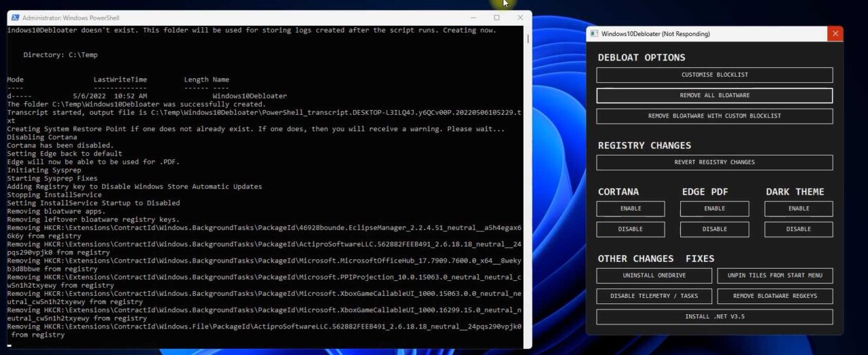868x355 pixels.
Task: Click the PowerShell window title text
Action: tap(71, 18)
